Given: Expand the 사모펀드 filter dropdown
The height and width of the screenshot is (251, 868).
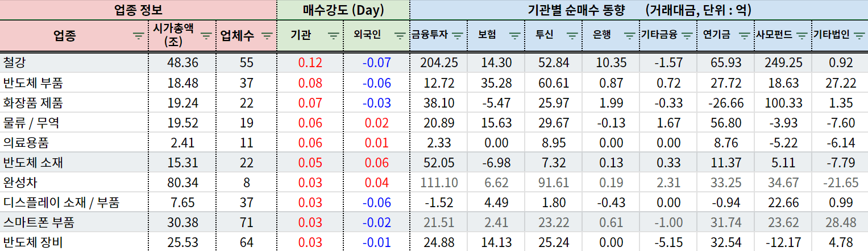Looking at the screenshot, I should point(802,36).
